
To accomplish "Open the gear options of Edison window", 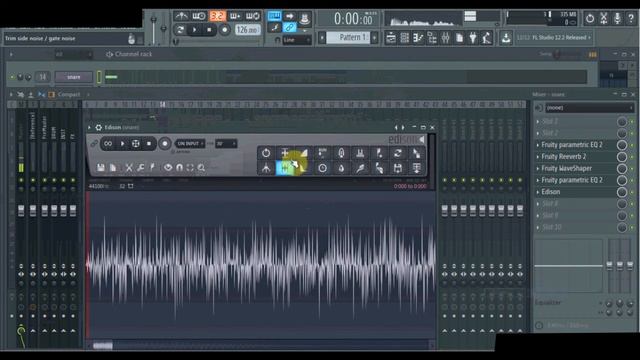I will 98,128.
